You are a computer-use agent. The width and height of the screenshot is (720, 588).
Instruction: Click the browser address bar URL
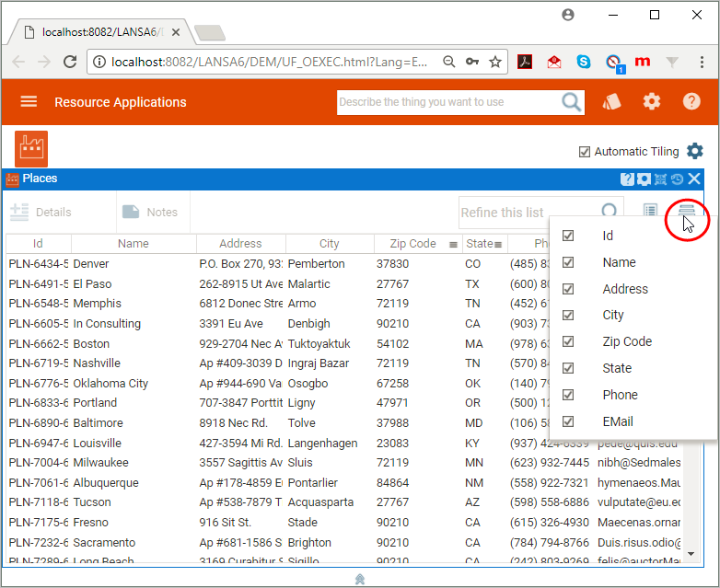269,62
